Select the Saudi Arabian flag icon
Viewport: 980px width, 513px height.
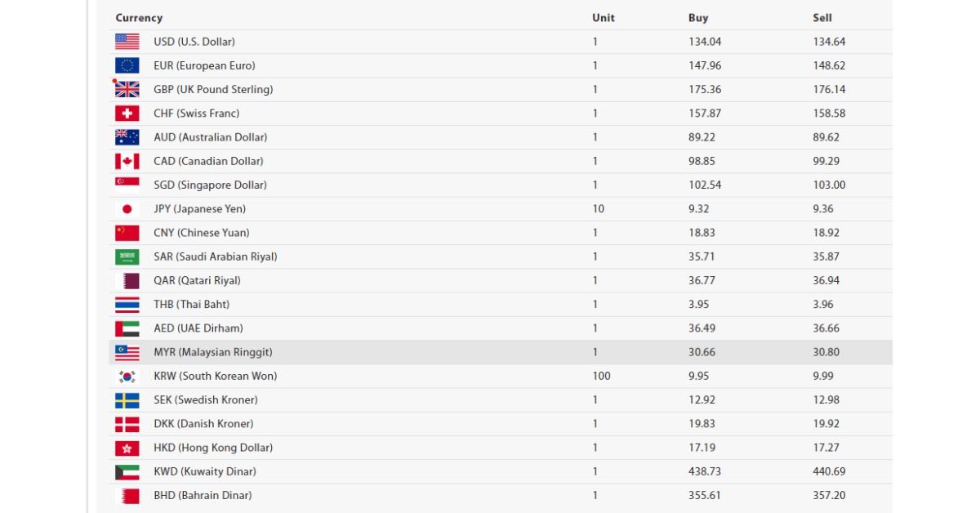[127, 256]
